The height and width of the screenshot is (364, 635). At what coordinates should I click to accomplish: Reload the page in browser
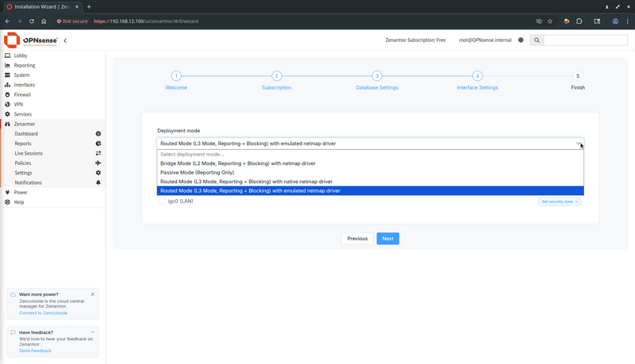pos(32,21)
